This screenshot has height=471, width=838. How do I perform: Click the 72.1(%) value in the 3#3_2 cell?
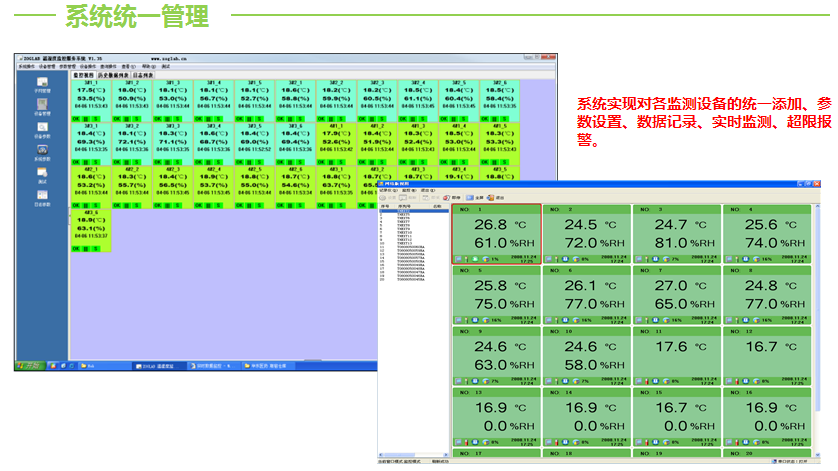coord(131,142)
